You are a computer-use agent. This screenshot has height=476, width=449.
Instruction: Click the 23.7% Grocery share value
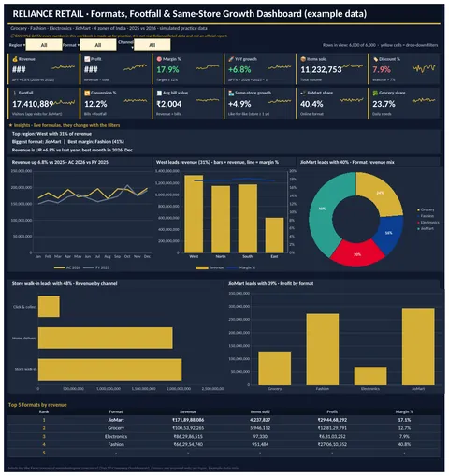(384, 104)
